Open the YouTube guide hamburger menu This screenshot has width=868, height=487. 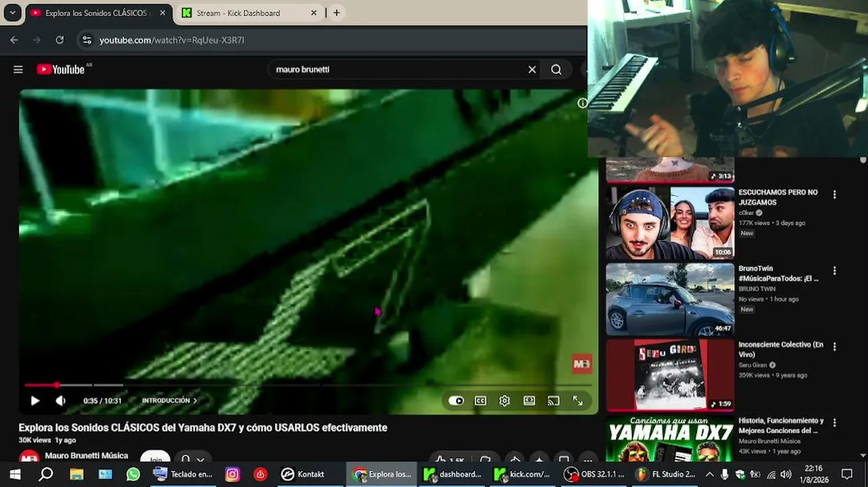18,70
